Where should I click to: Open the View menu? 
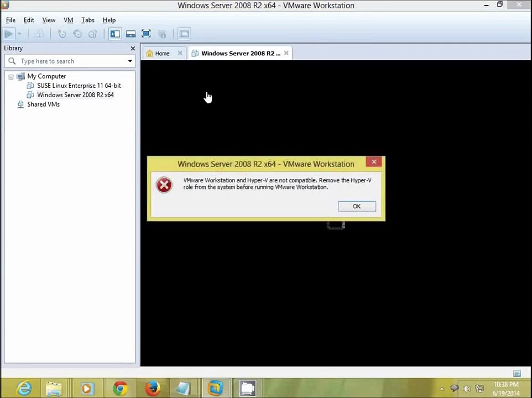[49, 20]
